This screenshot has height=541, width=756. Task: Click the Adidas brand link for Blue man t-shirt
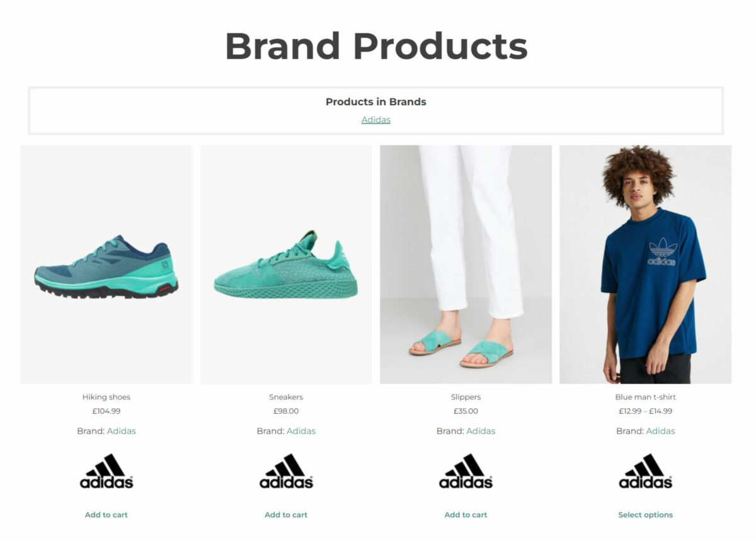point(660,431)
